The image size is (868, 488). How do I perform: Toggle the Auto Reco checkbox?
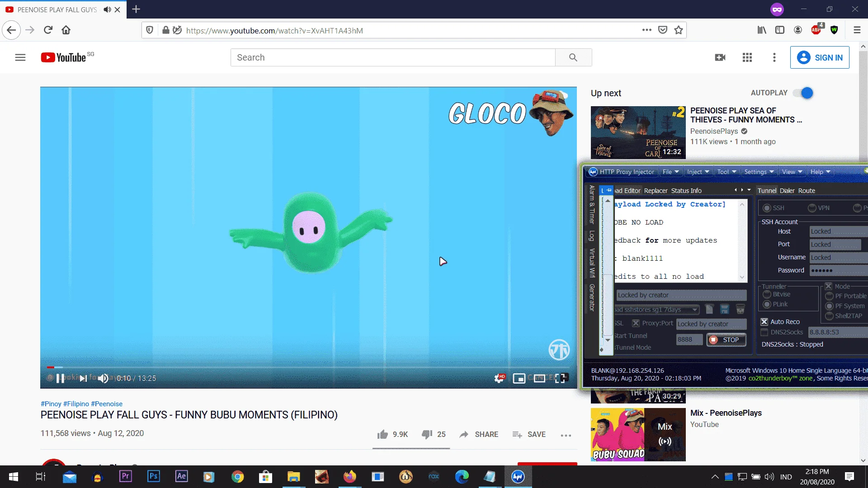(764, 322)
